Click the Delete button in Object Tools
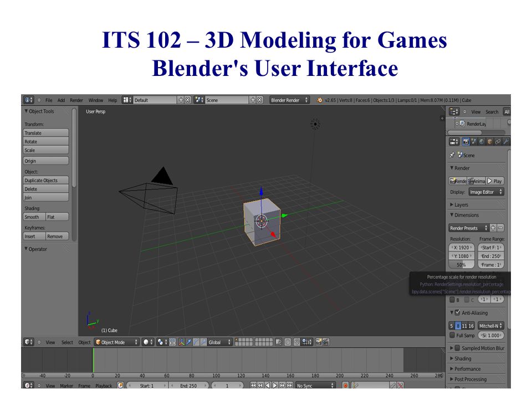This screenshot has height=399, width=532. [46, 189]
